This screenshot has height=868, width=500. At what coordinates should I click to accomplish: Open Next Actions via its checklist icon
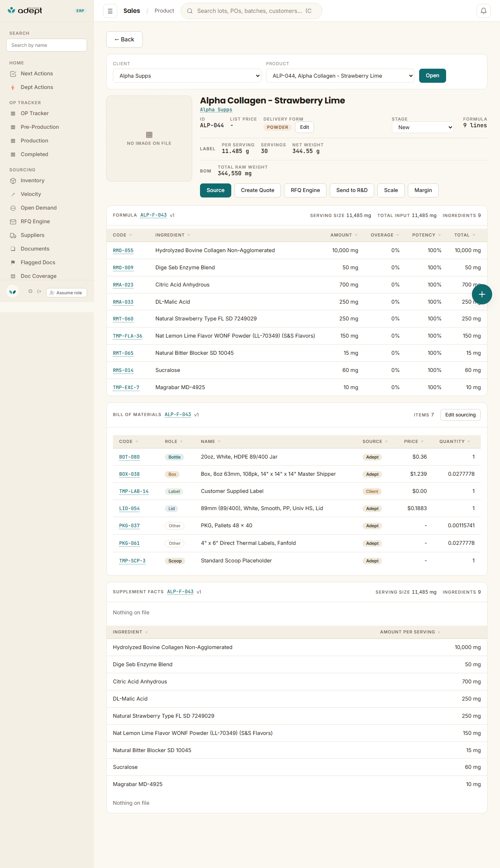pyautogui.click(x=13, y=74)
